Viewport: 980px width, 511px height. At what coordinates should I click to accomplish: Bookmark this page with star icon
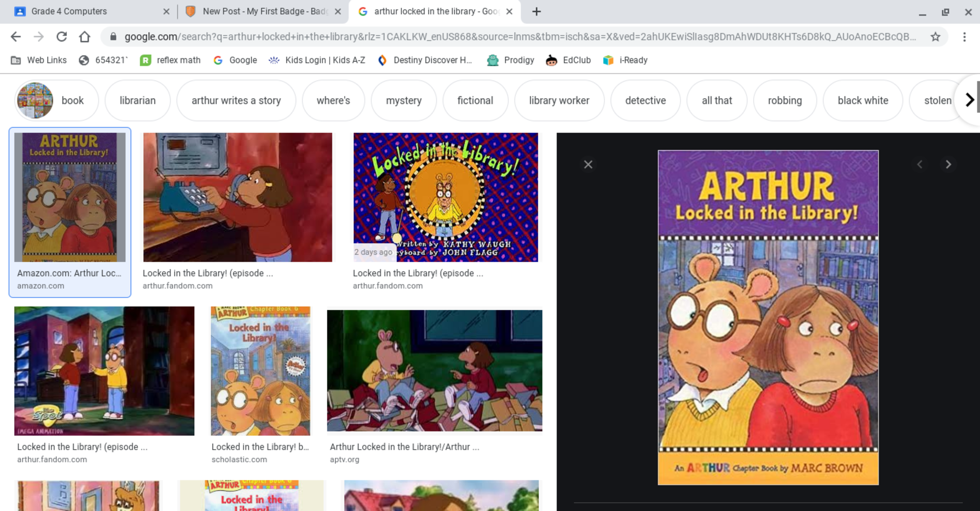935,37
